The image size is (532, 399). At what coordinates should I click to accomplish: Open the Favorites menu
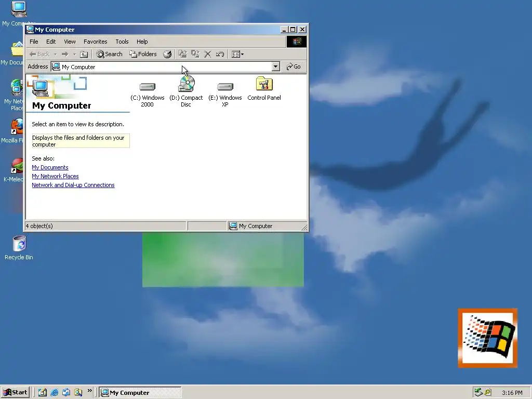tap(96, 42)
